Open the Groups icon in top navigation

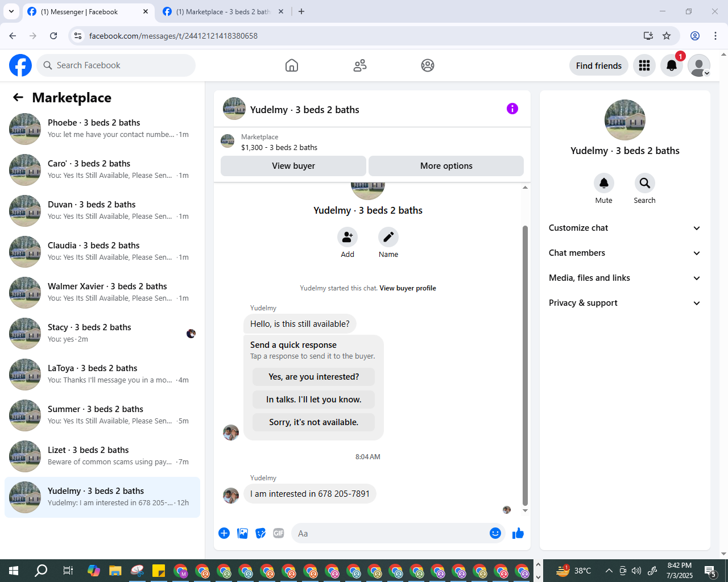tap(428, 65)
